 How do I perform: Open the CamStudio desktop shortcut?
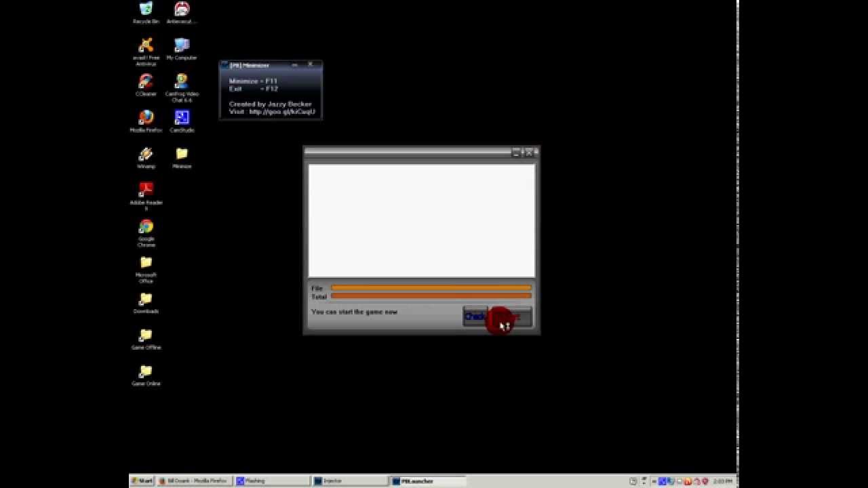pyautogui.click(x=182, y=122)
